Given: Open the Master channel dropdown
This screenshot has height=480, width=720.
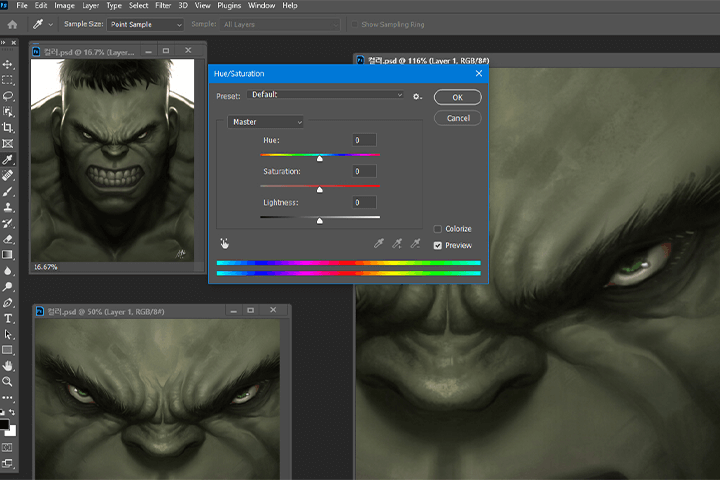Looking at the screenshot, I should [x=266, y=122].
